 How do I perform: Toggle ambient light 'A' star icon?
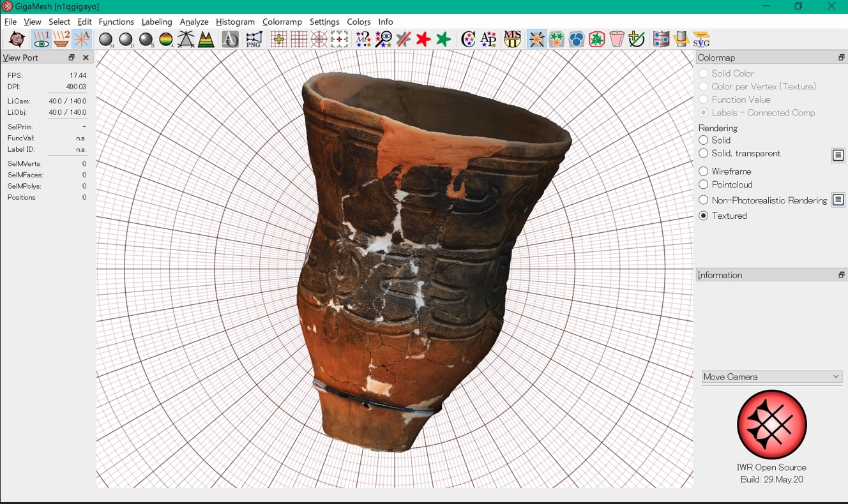82,40
